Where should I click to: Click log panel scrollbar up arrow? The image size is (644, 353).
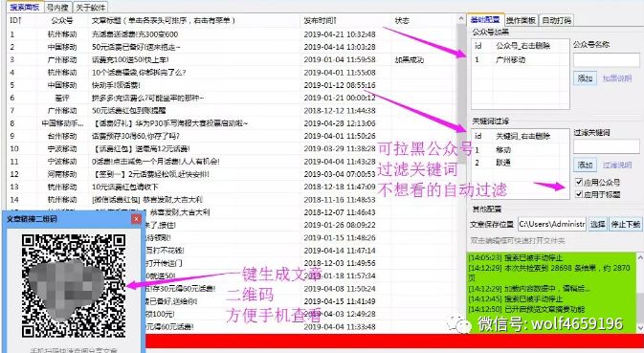[639, 257]
